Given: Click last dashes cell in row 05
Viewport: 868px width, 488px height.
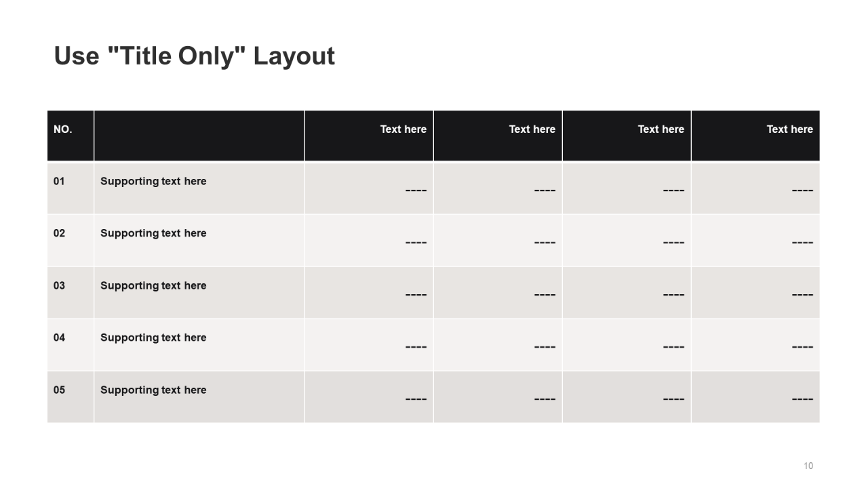Looking at the screenshot, I should click(755, 397).
